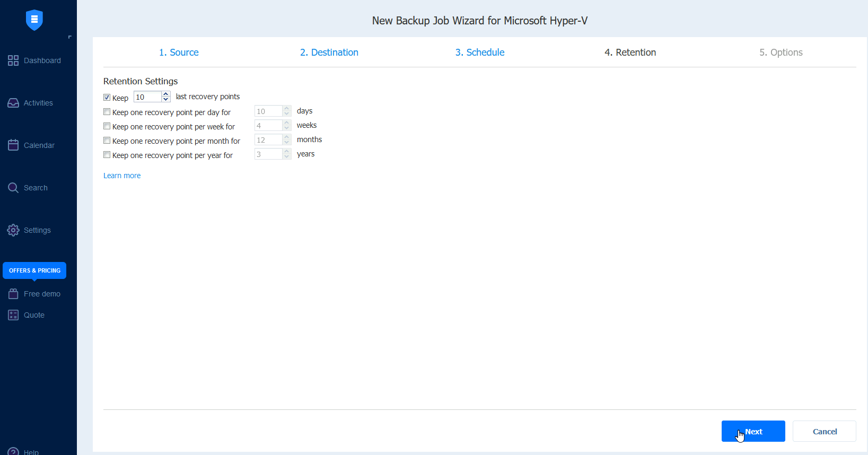This screenshot has width=868, height=455.
Task: Click the Free demo gift icon
Action: (13, 294)
